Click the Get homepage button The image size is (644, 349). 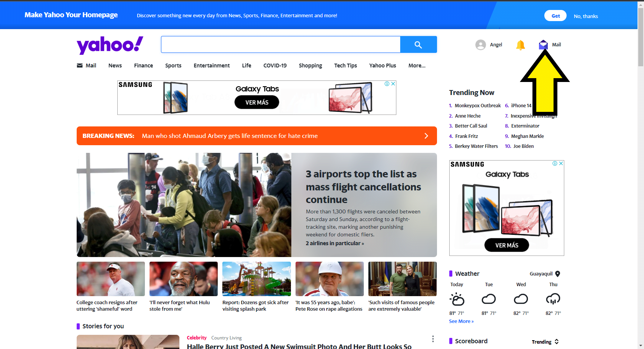point(555,16)
